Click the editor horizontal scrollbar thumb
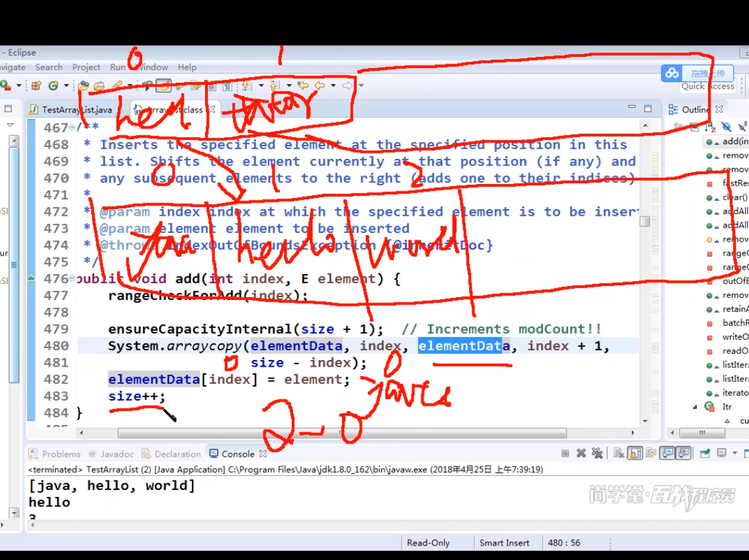The image size is (749, 560). pyautogui.click(x=342, y=433)
